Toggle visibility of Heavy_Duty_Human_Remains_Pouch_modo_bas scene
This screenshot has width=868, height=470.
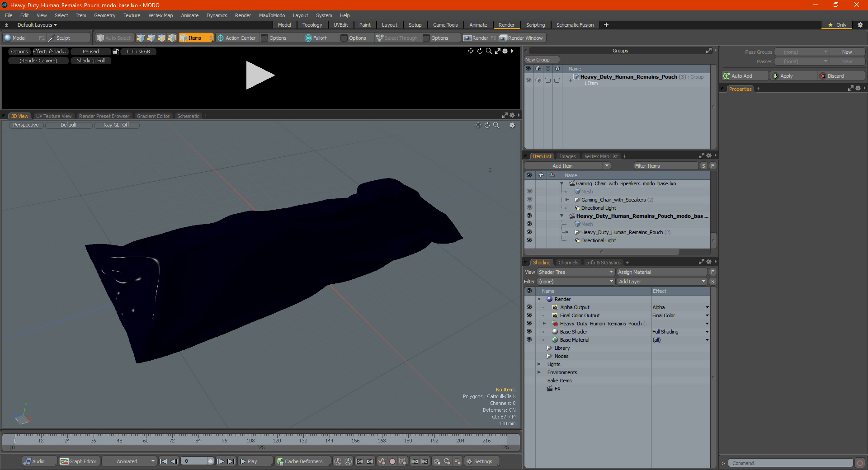(x=529, y=216)
